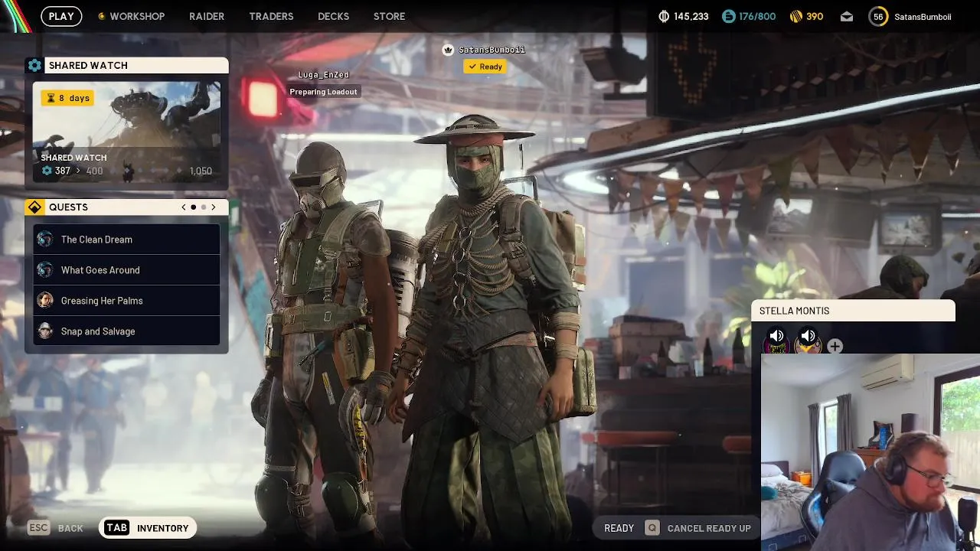Open Greasing Her Palms quest

click(126, 301)
